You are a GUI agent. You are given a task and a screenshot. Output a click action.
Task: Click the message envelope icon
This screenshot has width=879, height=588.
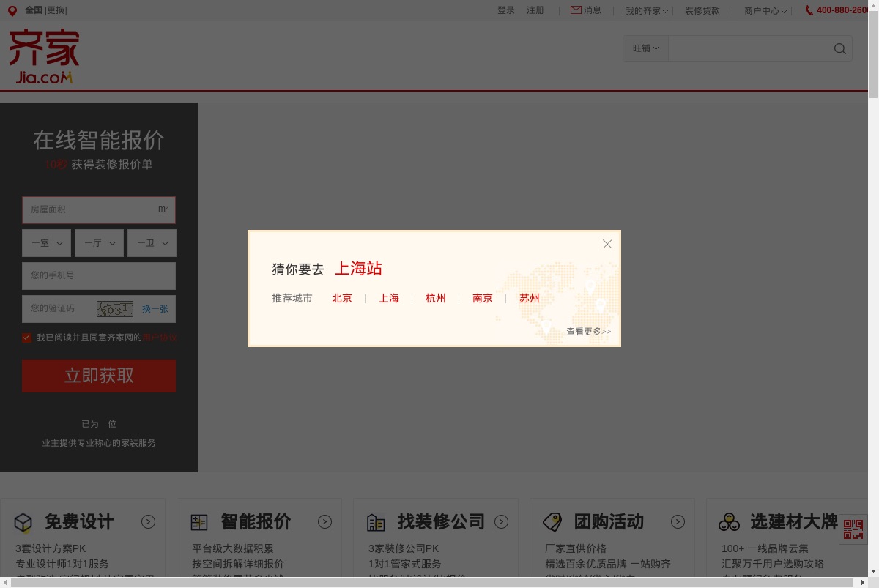click(576, 10)
